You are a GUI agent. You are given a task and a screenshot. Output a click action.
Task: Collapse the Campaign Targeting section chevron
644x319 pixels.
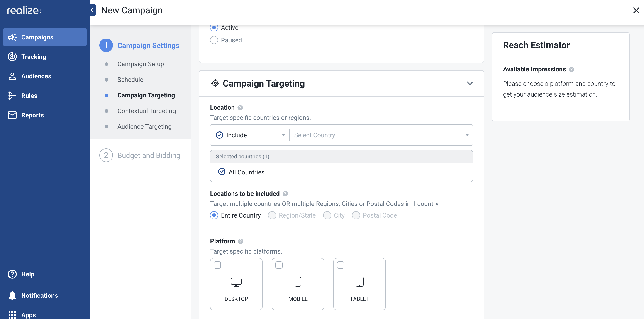click(470, 83)
